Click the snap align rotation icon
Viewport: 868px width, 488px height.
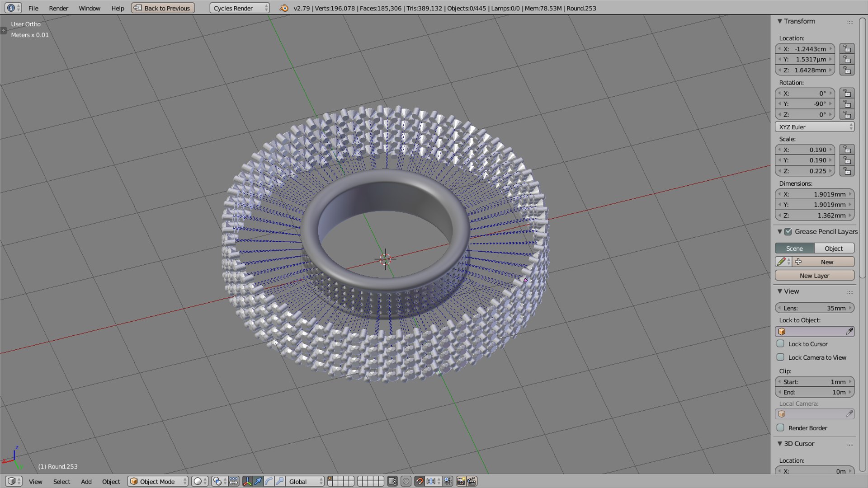(x=448, y=482)
